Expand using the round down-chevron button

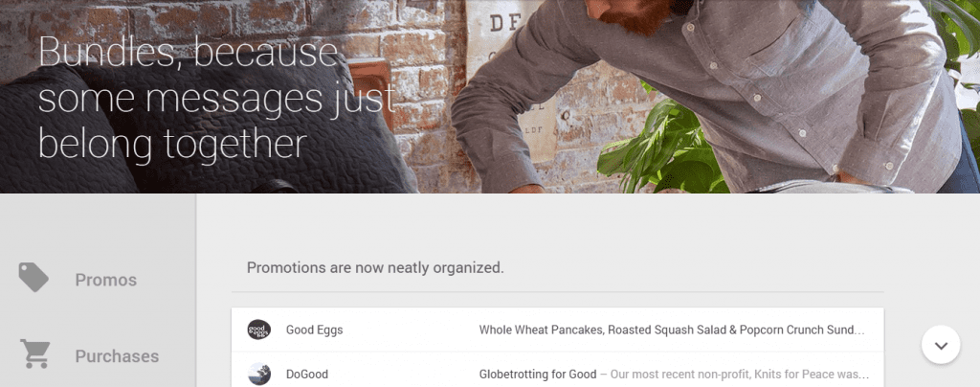click(x=941, y=345)
